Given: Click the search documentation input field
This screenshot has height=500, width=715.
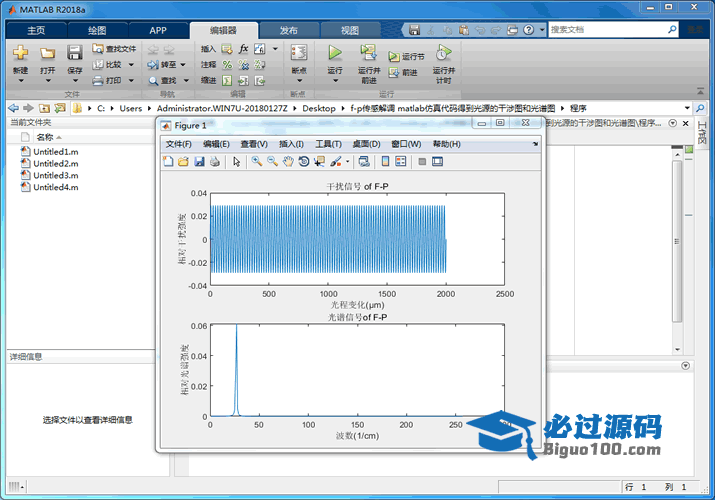Looking at the screenshot, I should (608, 30).
